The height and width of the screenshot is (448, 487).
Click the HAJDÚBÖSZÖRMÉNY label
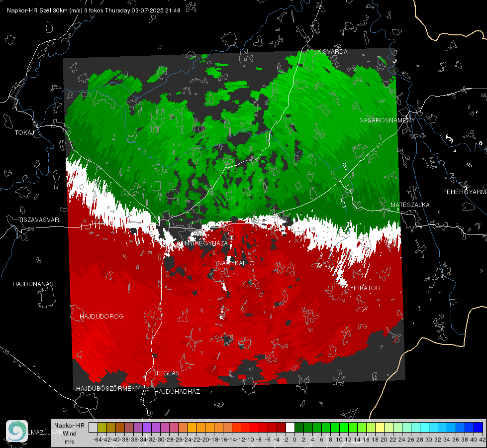click(108, 388)
